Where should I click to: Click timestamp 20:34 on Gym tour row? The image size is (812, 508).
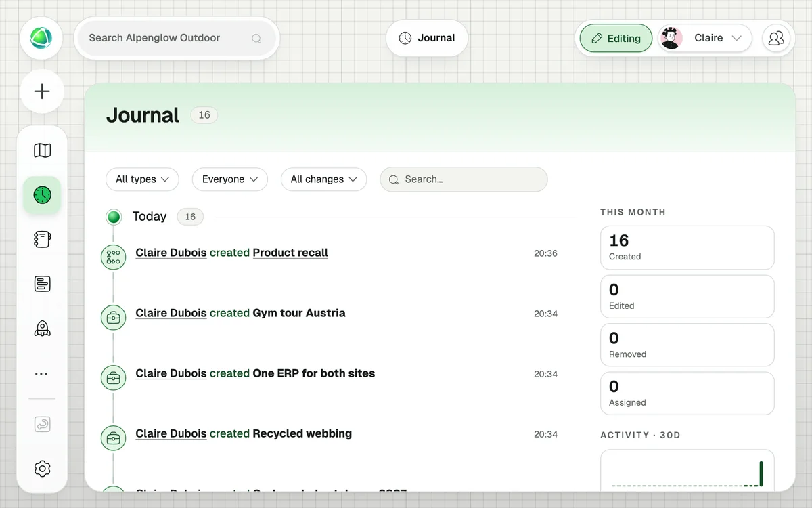(x=545, y=314)
